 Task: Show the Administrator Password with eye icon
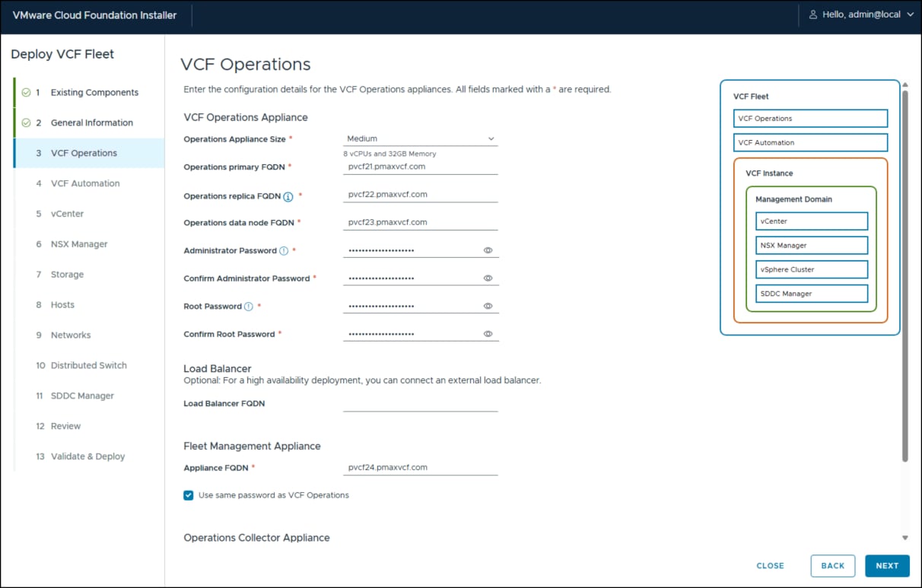(488, 250)
